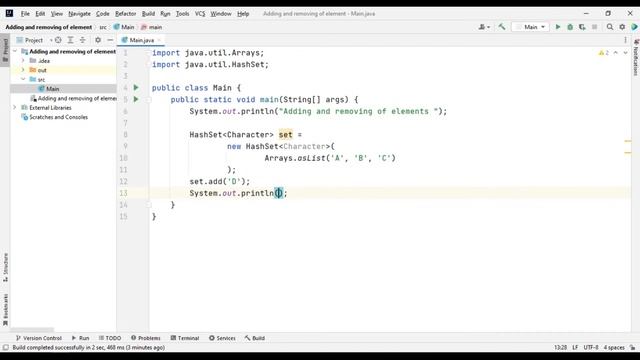This screenshot has width=640, height=360.
Task: Click run gutter icon beside class Main
Action: point(136,88)
